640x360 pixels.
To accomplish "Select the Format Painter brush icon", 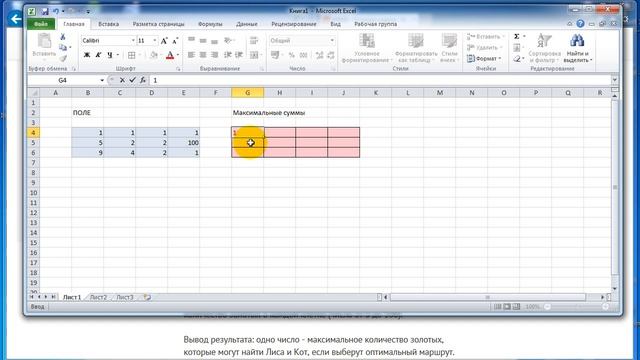I will pyautogui.click(x=63, y=58).
